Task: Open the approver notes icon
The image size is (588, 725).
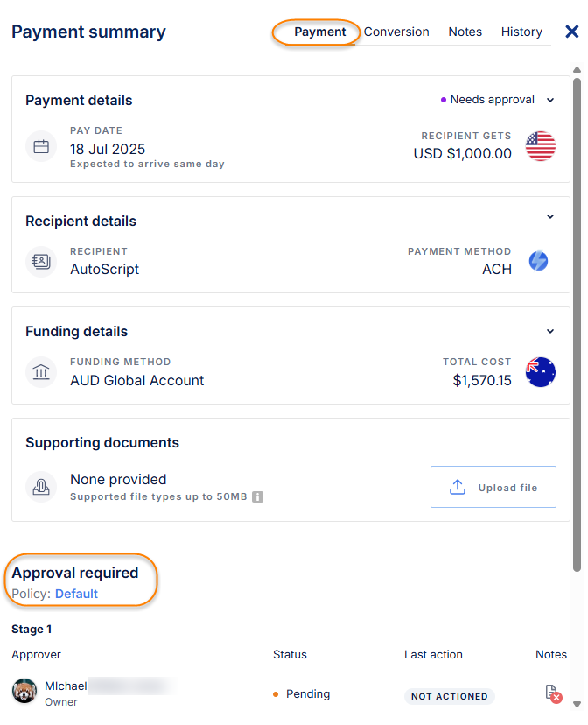Action: click(x=552, y=693)
